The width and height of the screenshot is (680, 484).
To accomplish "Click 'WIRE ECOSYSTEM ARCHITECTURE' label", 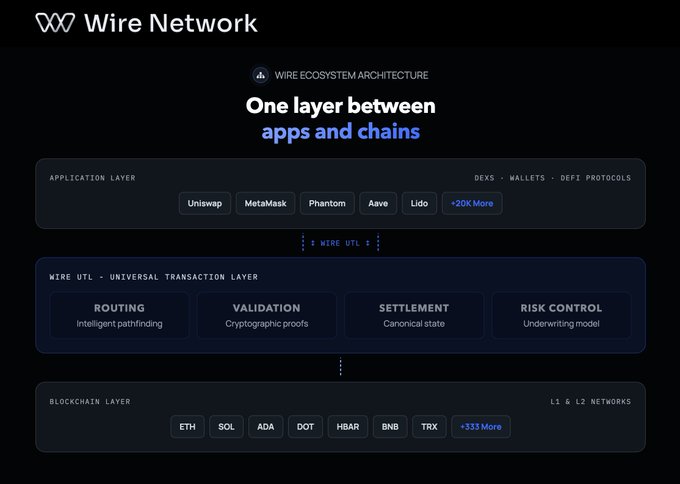I will pos(351,75).
